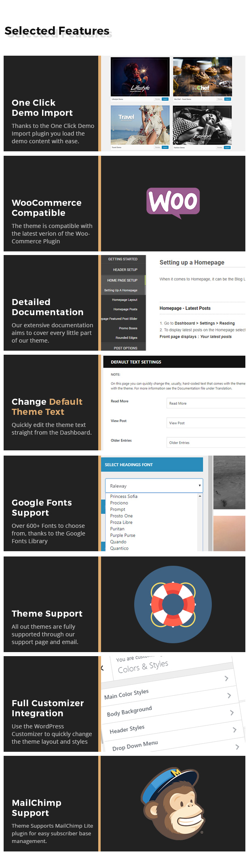Viewport: 249px width, 868px height.
Task: Open the Lifestyle demo thumbnail
Action: (x=140, y=77)
